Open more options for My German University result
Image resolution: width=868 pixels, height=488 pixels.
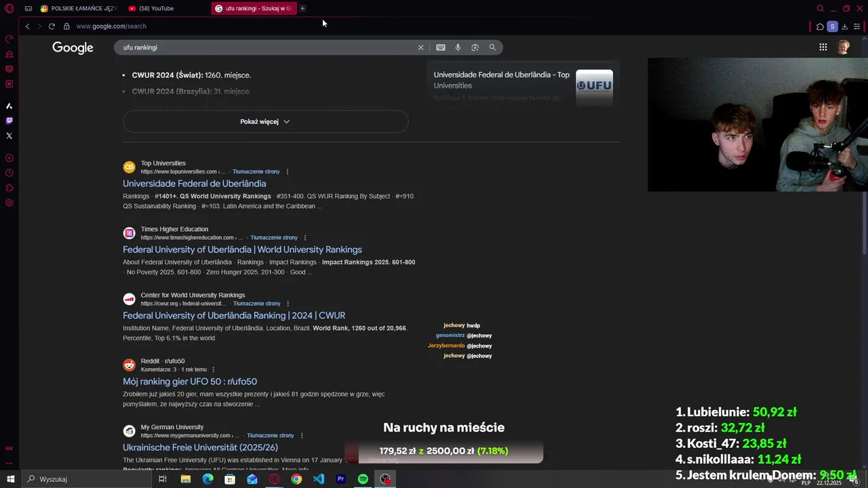(x=302, y=436)
